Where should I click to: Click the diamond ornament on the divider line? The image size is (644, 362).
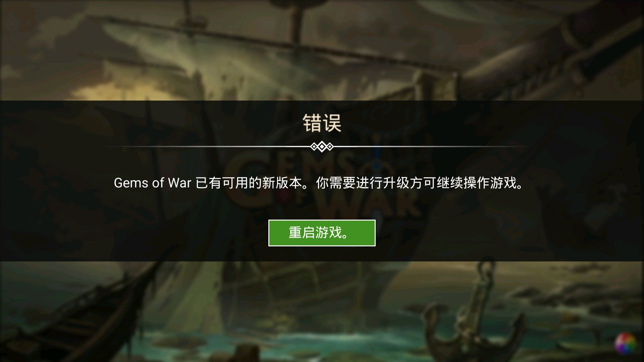[322, 146]
